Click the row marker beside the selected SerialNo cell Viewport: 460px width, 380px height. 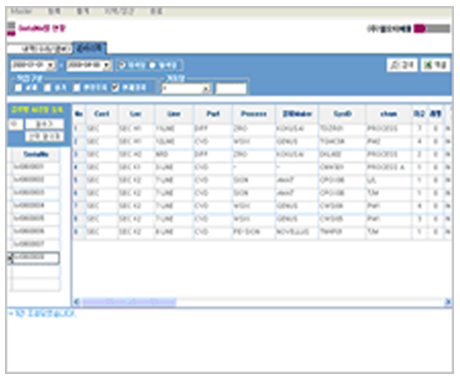[x=10, y=258]
